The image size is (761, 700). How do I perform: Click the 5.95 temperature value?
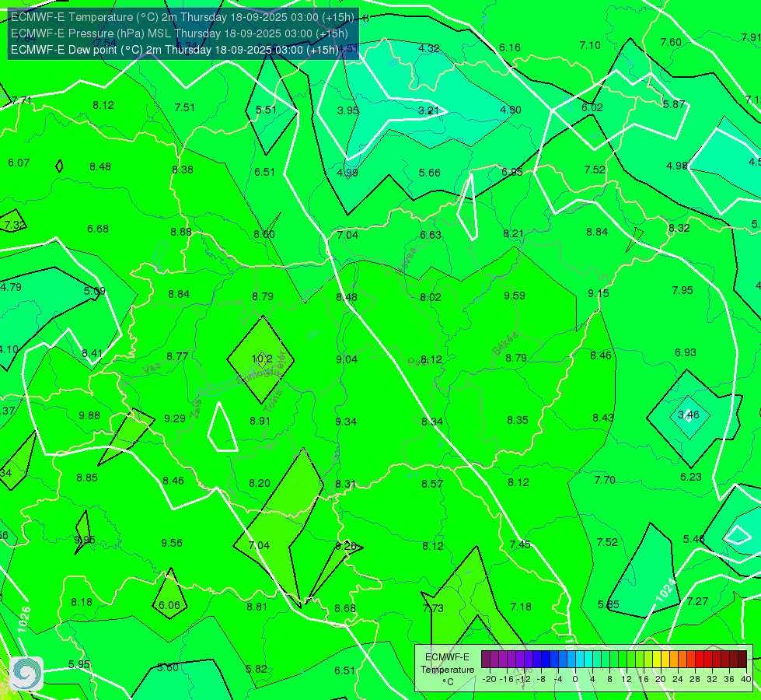pyautogui.click(x=79, y=664)
